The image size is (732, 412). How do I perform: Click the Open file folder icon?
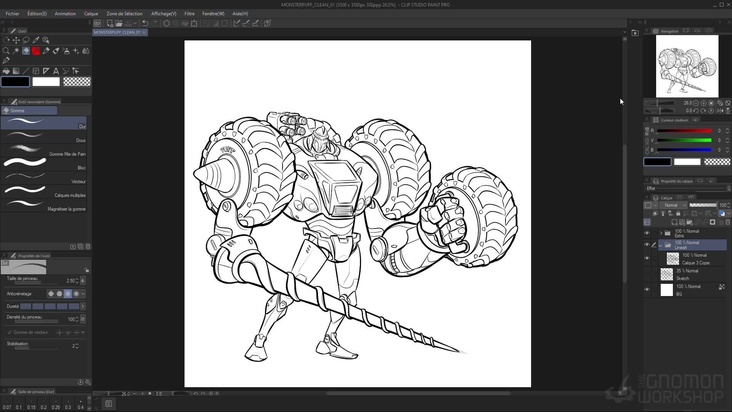[119, 23]
